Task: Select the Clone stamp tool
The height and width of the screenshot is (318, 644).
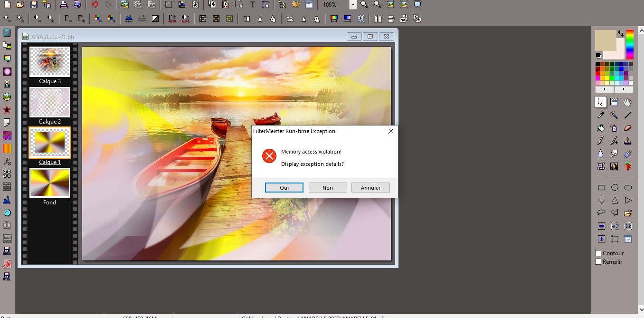Action: pos(628,141)
